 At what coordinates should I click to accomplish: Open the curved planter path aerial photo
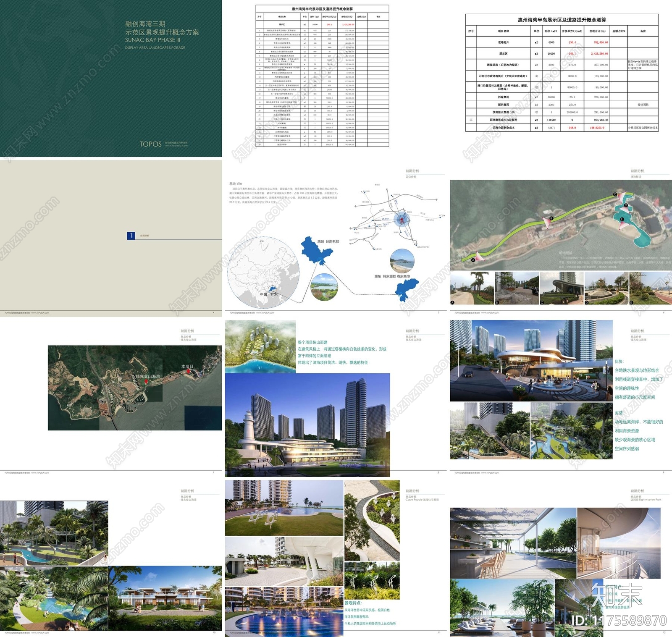point(372,520)
